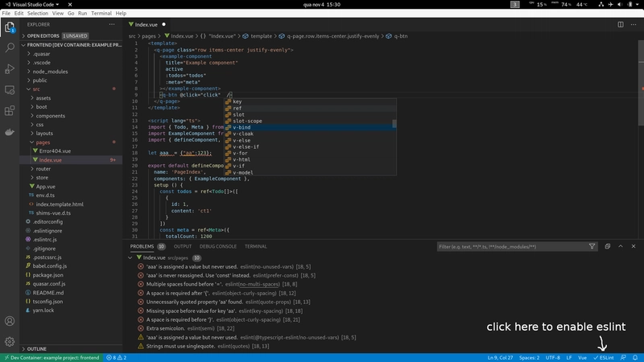The image size is (644, 362).
Task: Select v-bind in the autocomplete list
Action: tap(242, 127)
